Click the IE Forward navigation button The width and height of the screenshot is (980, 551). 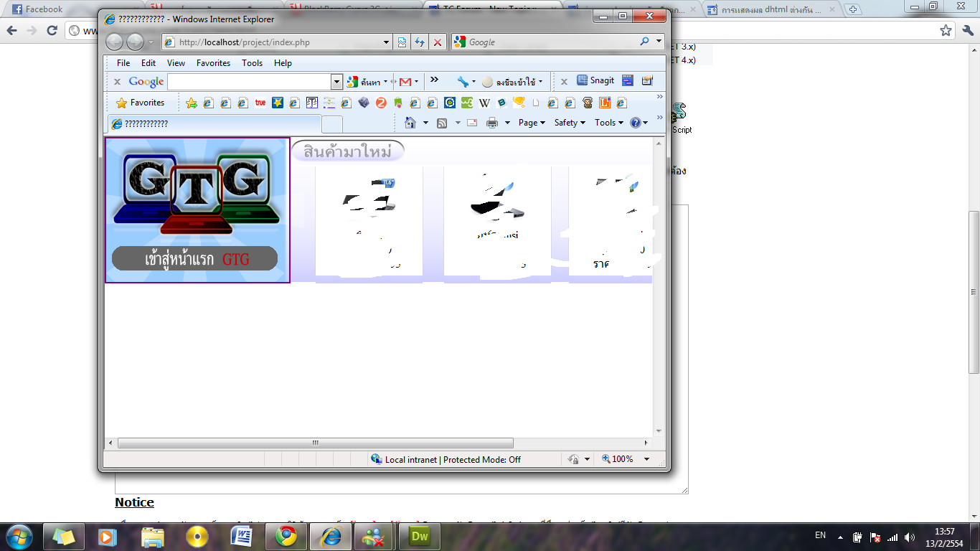point(135,42)
